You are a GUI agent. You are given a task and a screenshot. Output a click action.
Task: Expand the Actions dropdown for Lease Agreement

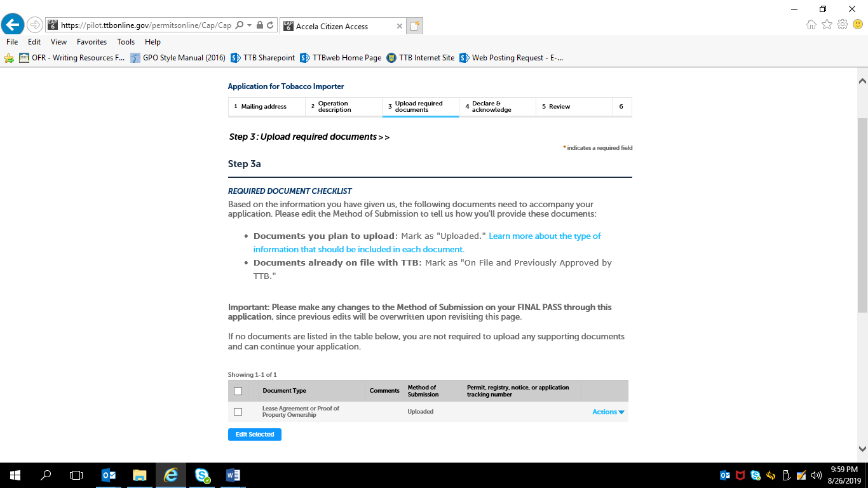[x=608, y=412]
